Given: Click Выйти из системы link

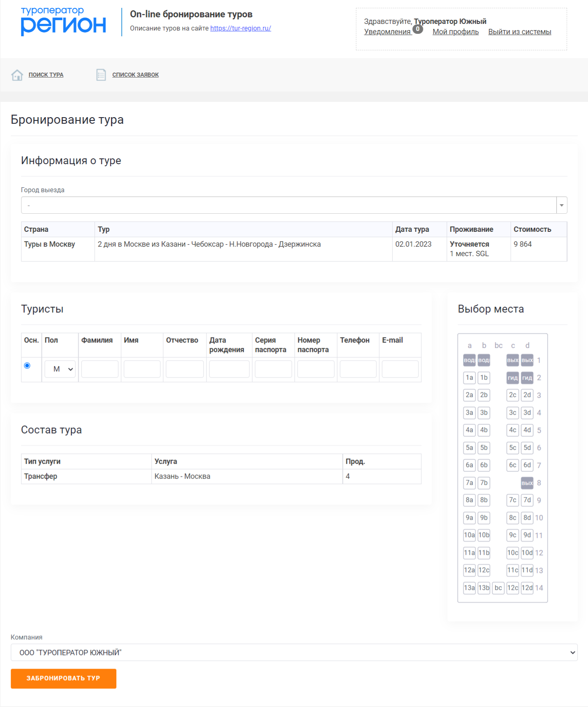Looking at the screenshot, I should coord(520,32).
